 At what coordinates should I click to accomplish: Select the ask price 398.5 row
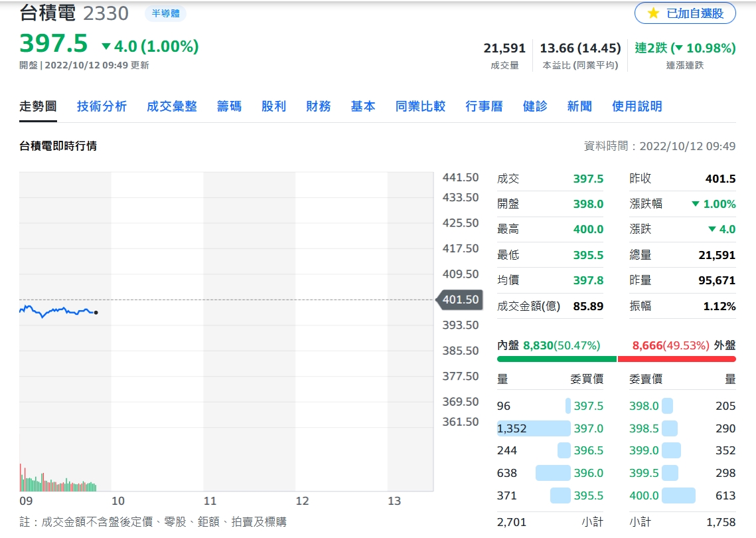click(x=682, y=428)
